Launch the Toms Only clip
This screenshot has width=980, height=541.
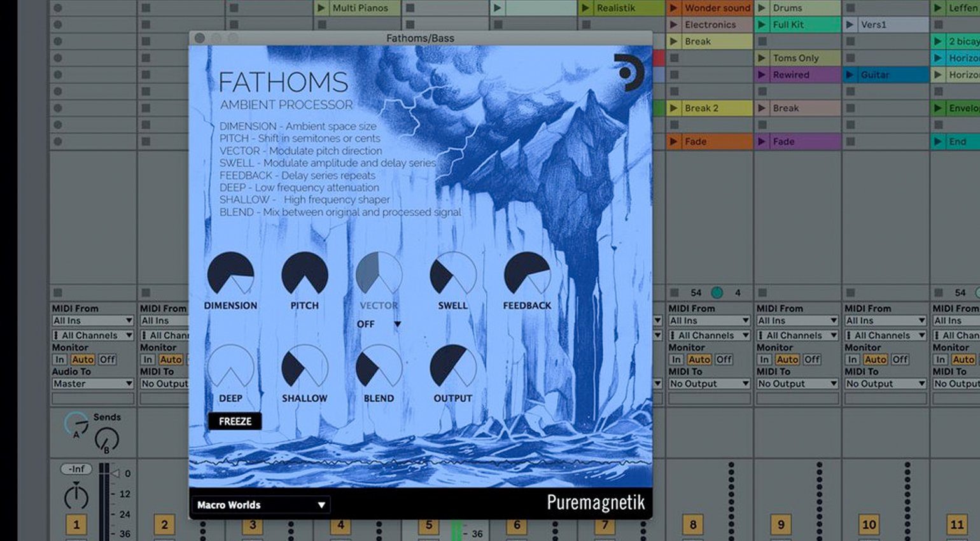click(x=762, y=58)
